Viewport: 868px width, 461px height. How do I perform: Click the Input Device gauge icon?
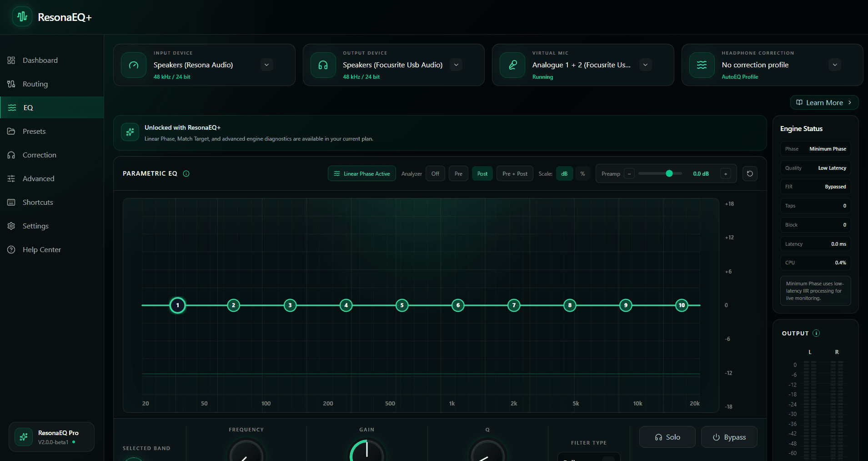134,65
